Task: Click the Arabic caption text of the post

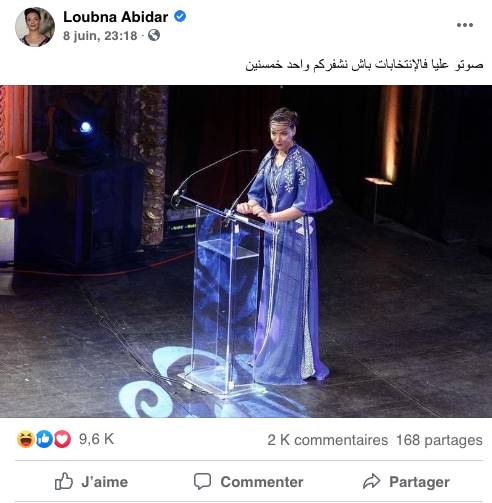Action: [x=364, y=64]
